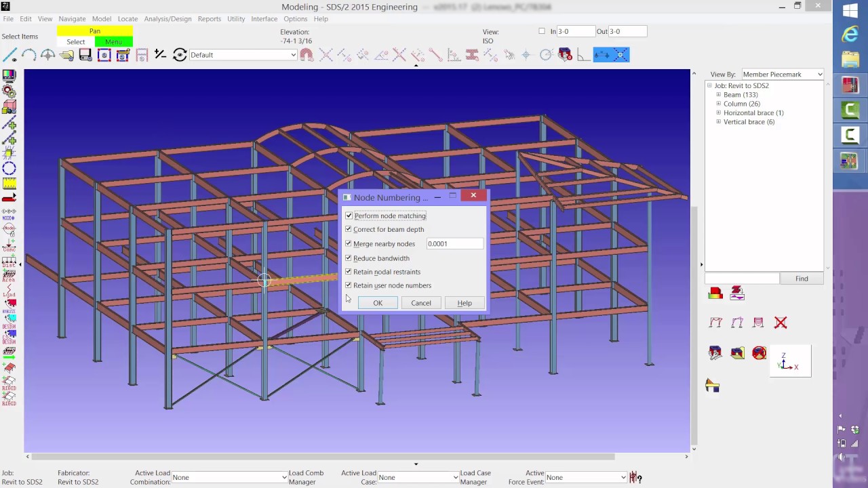Open the Model menu
The height and width of the screenshot is (488, 868).
click(x=102, y=19)
